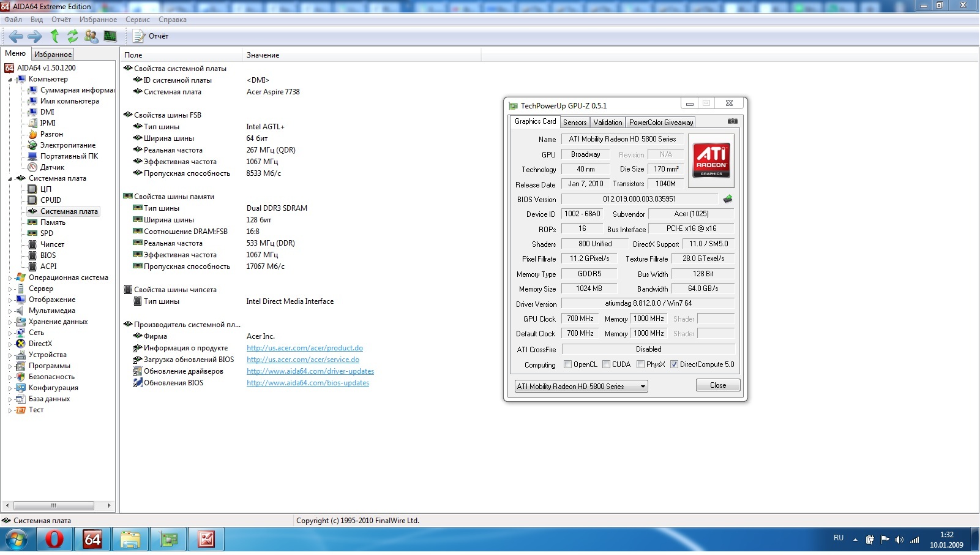The width and height of the screenshot is (980, 555).
Task: Open the ATI Mobility Radeon GPU dropdown
Action: (x=581, y=387)
